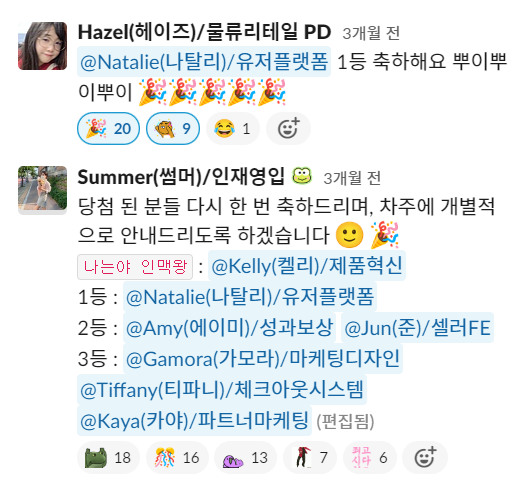This screenshot has width=527, height=482.
Task: Toggle the laughing-crying emoji reaction with count 1
Action: [x=233, y=128]
